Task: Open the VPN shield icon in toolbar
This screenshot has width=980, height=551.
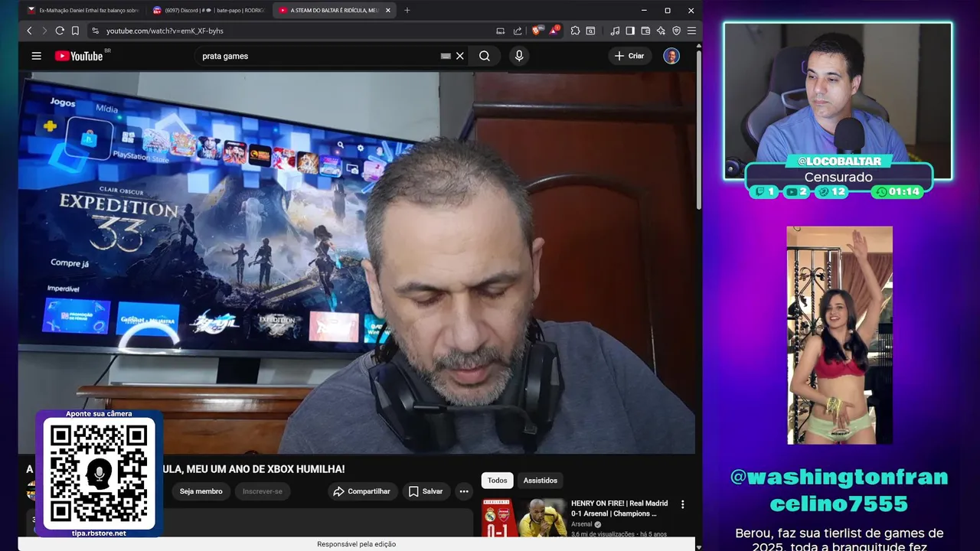Action: pos(676,31)
